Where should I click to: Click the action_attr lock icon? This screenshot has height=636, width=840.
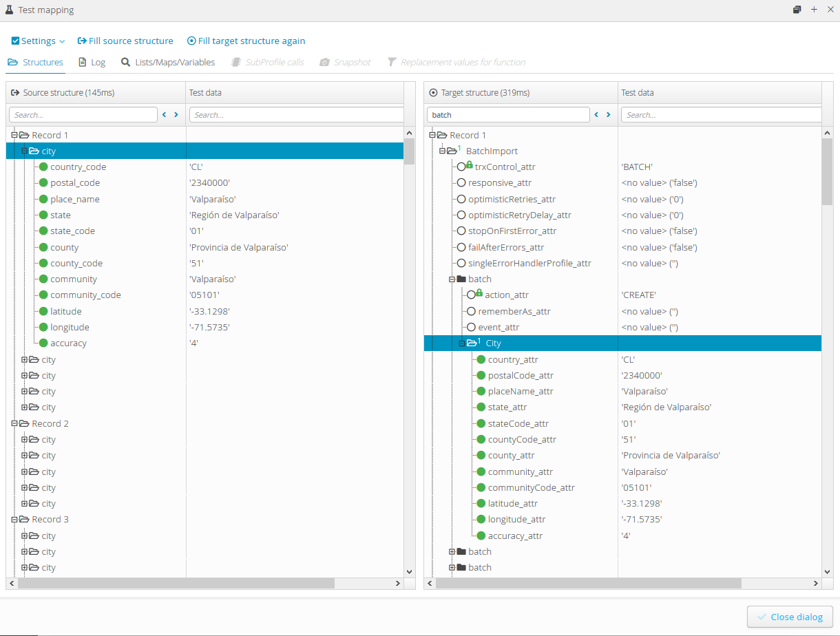(x=479, y=293)
